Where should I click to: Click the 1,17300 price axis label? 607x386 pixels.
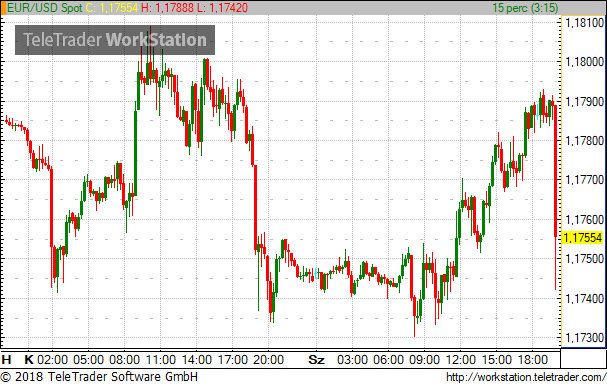(585, 338)
